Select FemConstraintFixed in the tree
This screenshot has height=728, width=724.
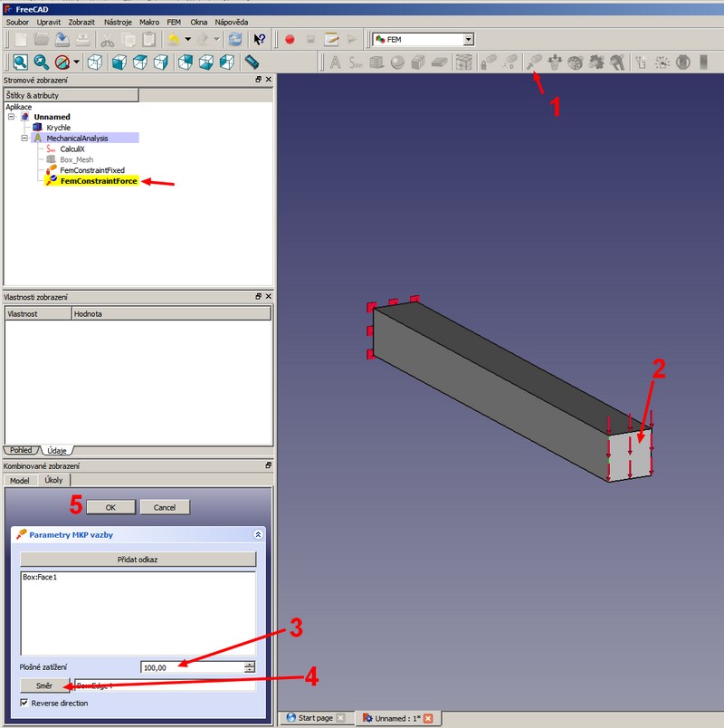(91, 170)
